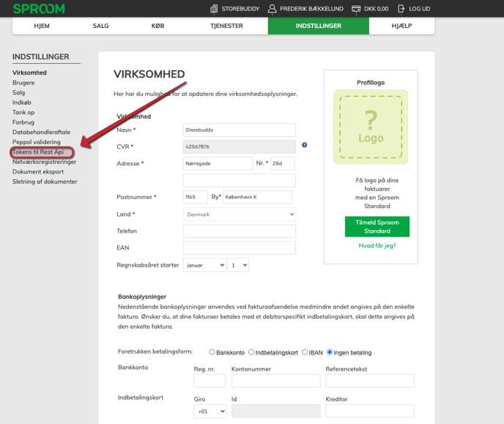Click the Referencetekst input field
Screen dimensions: 504x424
370,381
